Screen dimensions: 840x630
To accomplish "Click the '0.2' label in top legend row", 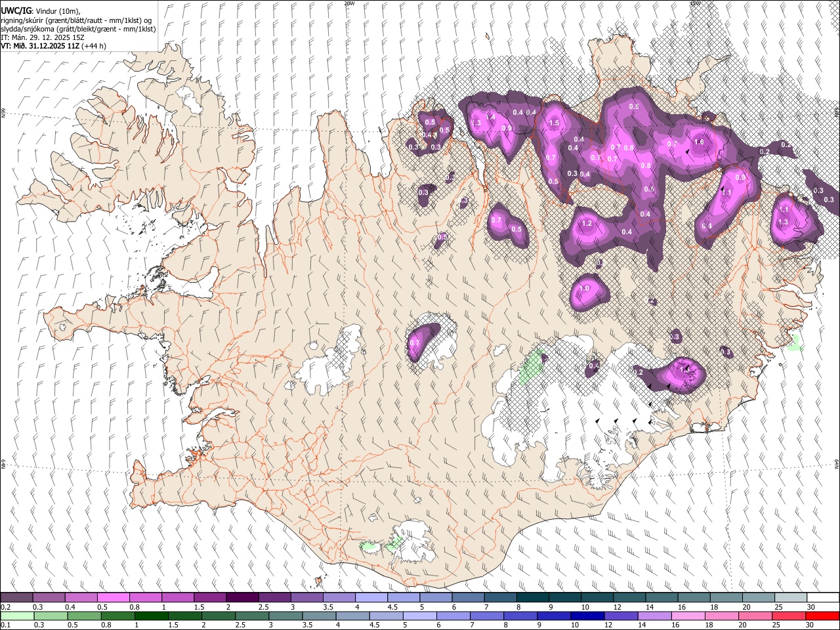I will [x=6, y=607].
